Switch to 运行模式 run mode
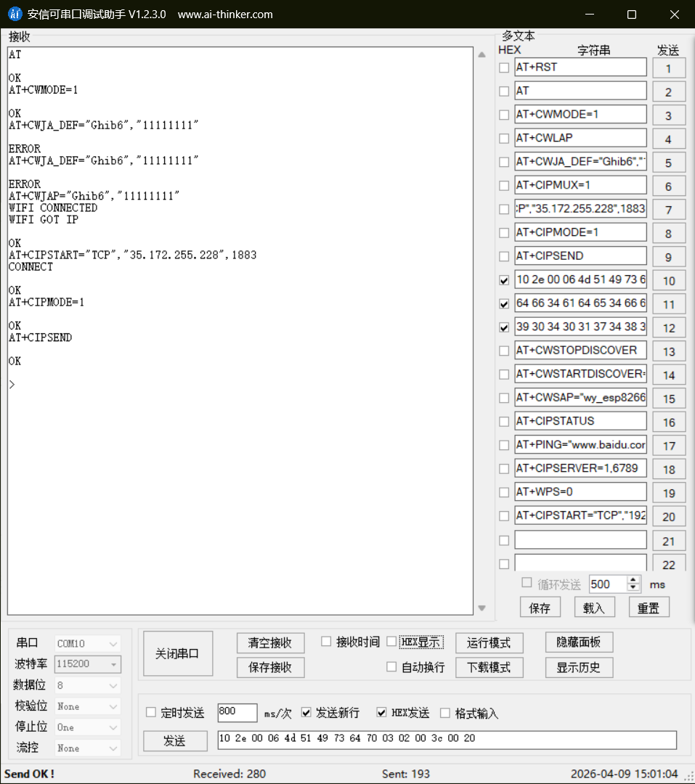 click(x=489, y=643)
